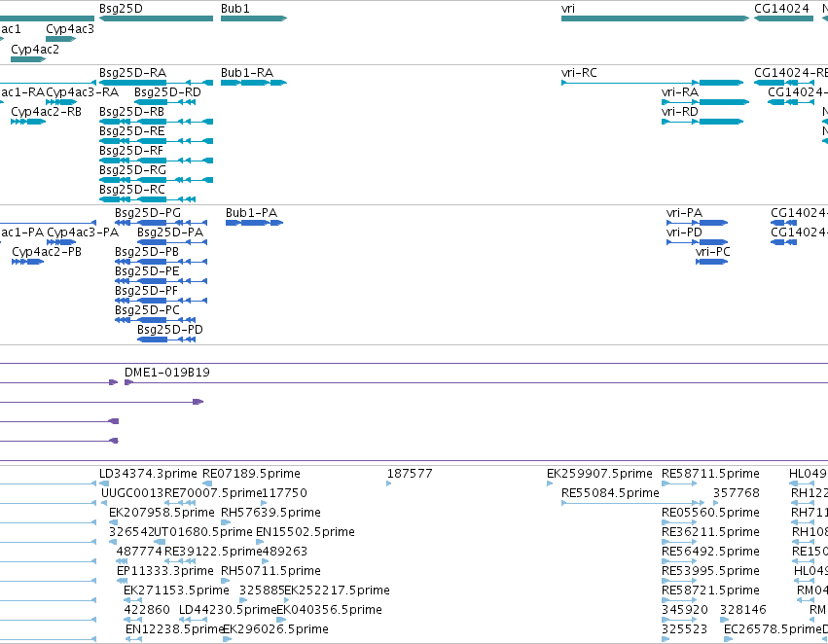Select the DME1-019B19 clone label
This screenshot has height=644, width=828.
coord(167,373)
